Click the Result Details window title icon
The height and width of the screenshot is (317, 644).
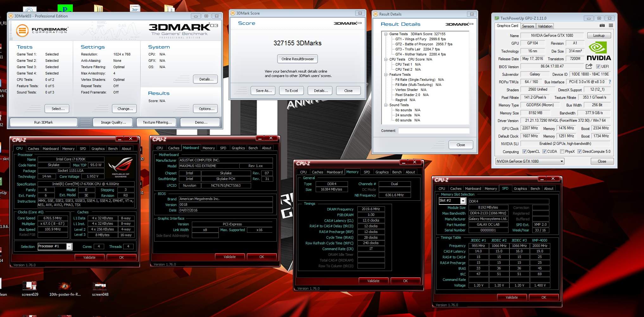pyautogui.click(x=376, y=14)
